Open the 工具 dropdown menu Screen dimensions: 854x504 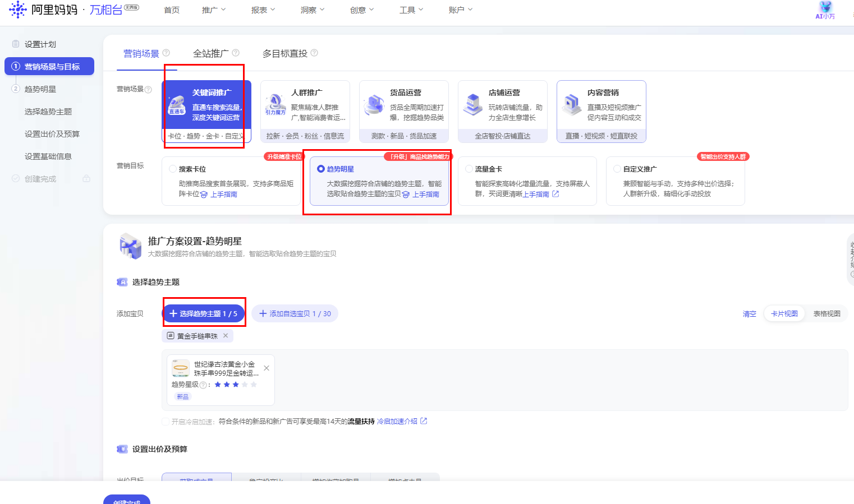tap(411, 10)
